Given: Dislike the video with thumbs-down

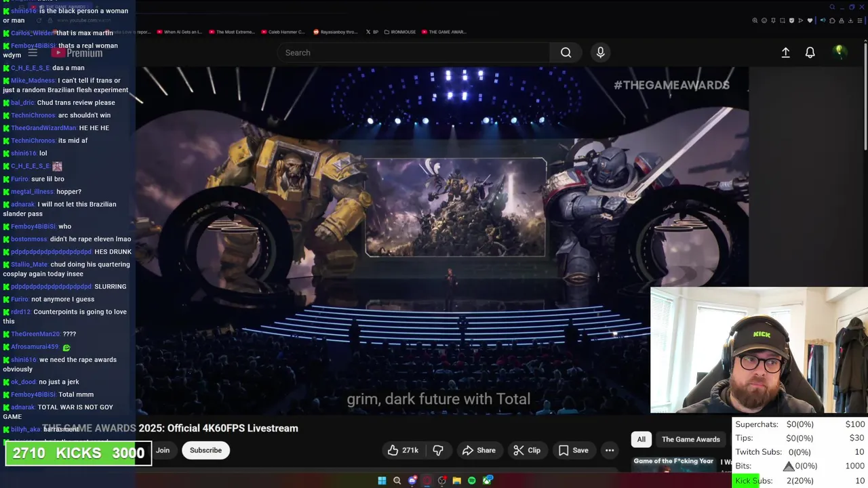Looking at the screenshot, I should coord(439,450).
